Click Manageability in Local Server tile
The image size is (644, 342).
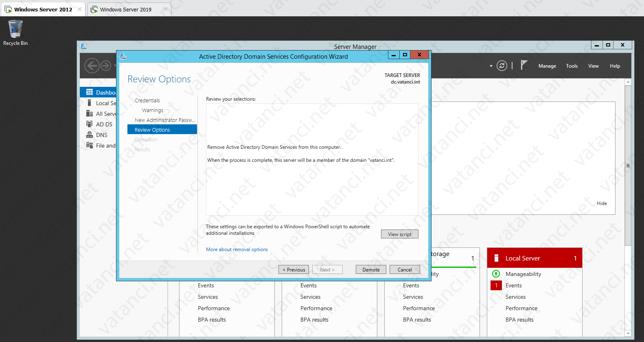pyautogui.click(x=524, y=274)
